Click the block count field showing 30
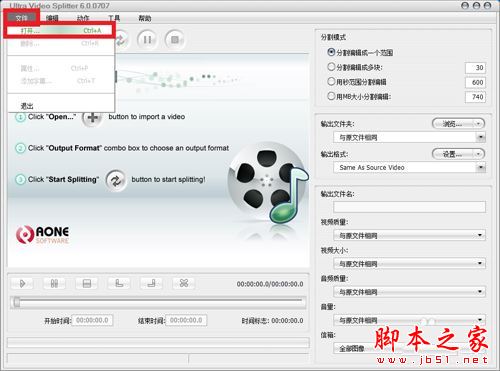Screen dimensions: 500x371 (x=475, y=68)
